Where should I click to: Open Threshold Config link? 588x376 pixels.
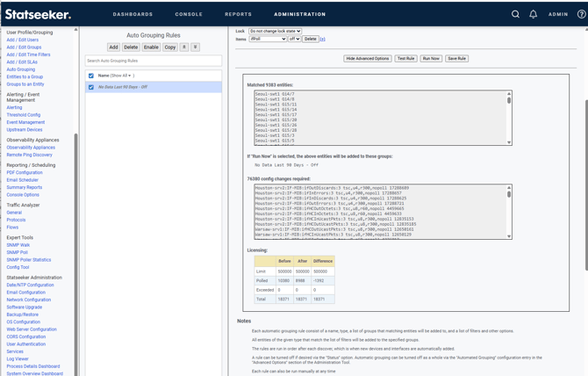click(23, 115)
